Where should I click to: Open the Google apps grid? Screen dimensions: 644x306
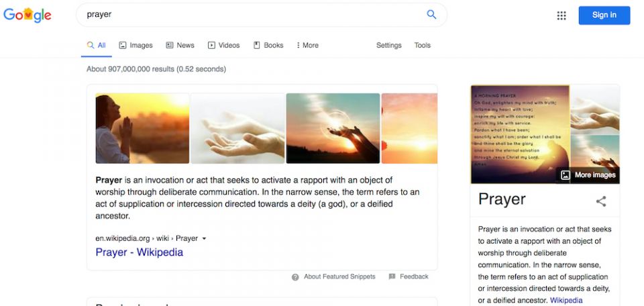(x=561, y=15)
